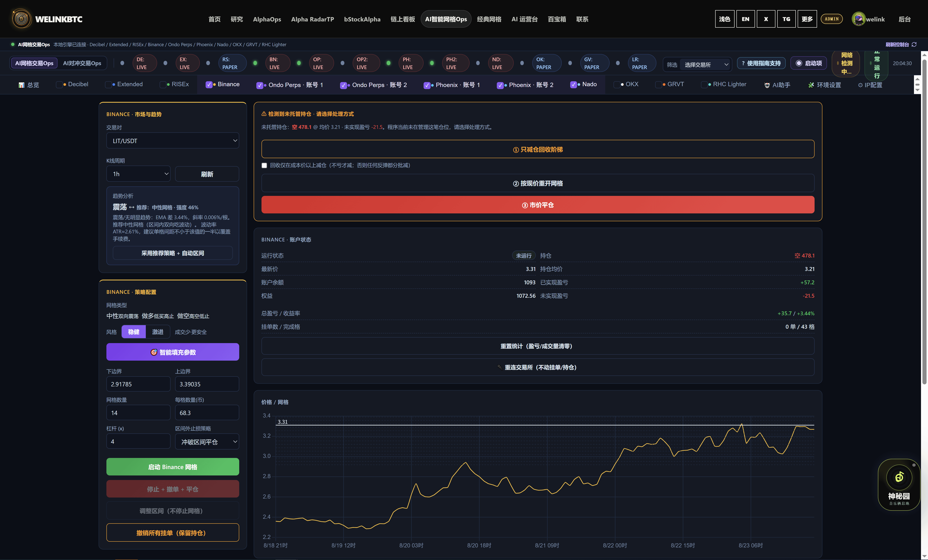Screen dimensions: 928x560
Task: Uncheck the Nado exchange checkbox
Action: (x=573, y=84)
